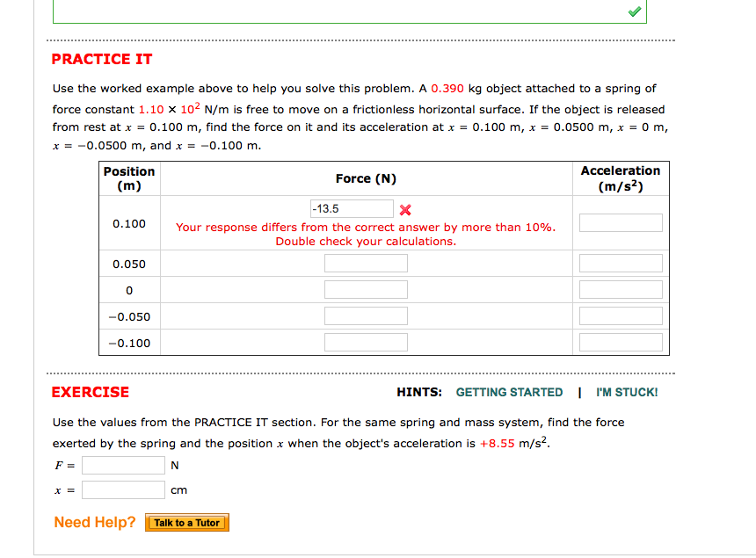Screen dimensions: 756x558
Task: Click the Force field for position -0.050
Action: click(x=366, y=315)
